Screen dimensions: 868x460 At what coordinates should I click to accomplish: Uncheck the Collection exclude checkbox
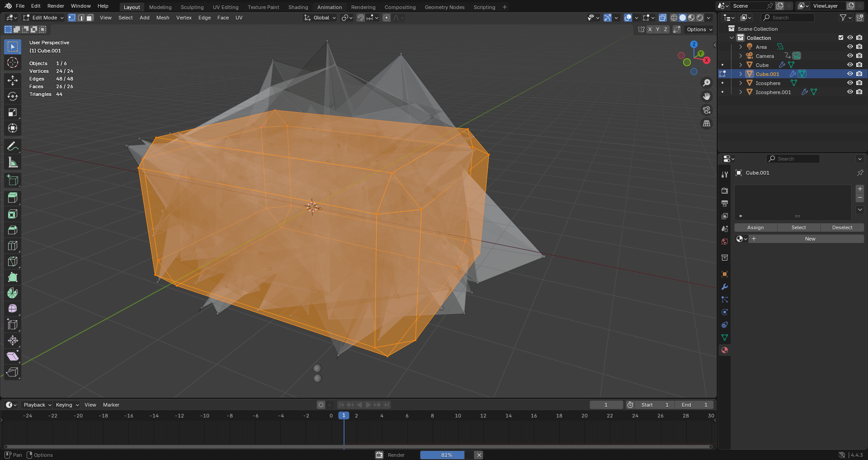pyautogui.click(x=841, y=38)
